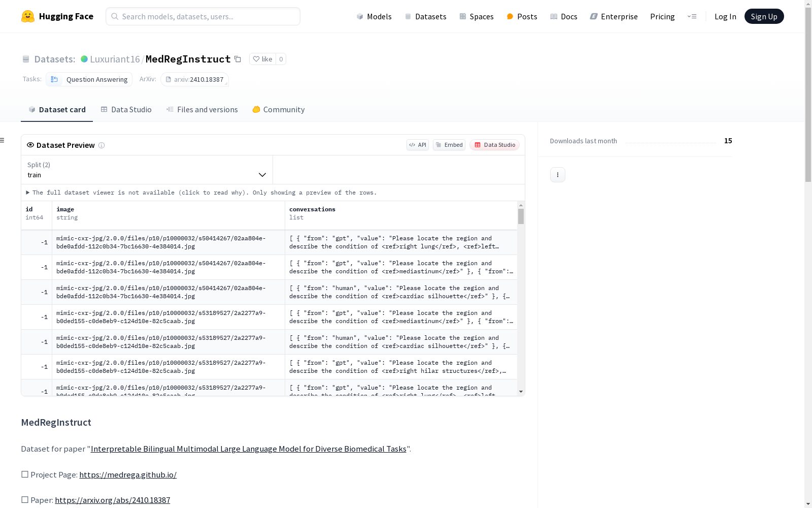Click Log In
812x508 pixels.
725,16
